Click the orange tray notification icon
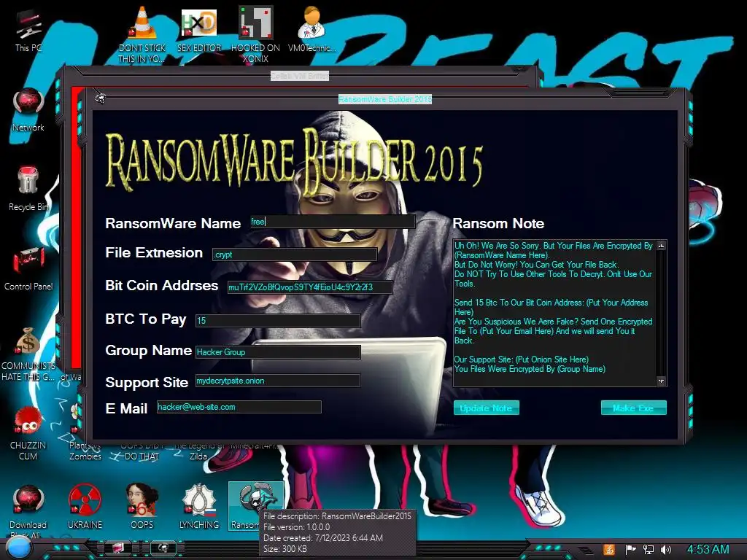 pos(609,550)
